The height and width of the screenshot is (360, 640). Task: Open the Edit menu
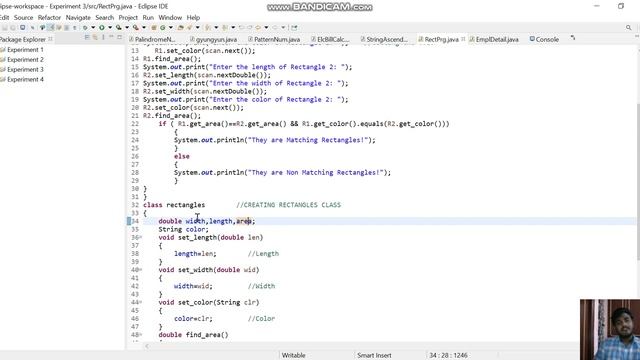[x=4, y=18]
